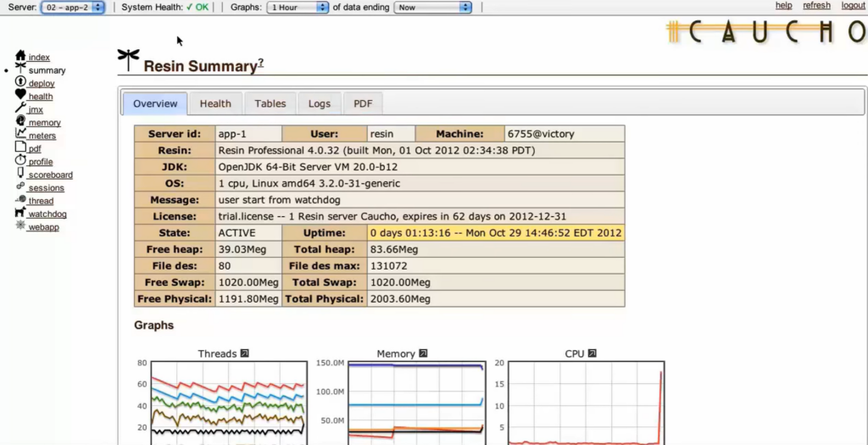This screenshot has height=445, width=868.
Task: Click the question mark beside Resin Summary
Action: click(x=261, y=62)
